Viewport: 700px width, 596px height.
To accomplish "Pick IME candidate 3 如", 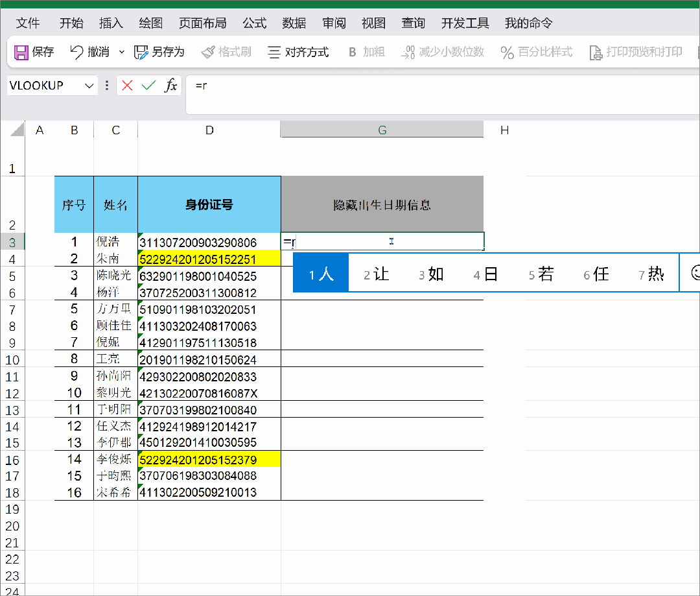I will (431, 274).
